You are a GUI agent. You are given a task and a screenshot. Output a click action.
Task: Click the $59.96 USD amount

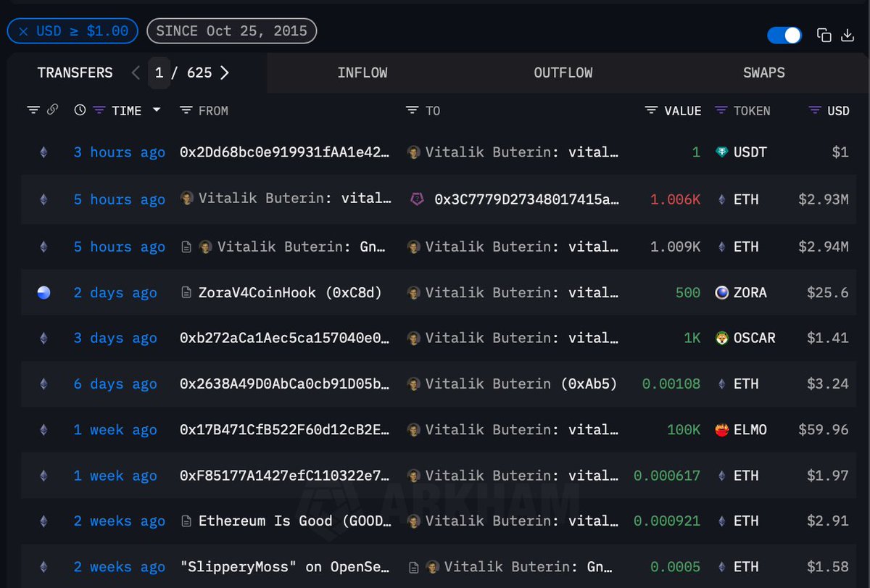[x=823, y=429]
